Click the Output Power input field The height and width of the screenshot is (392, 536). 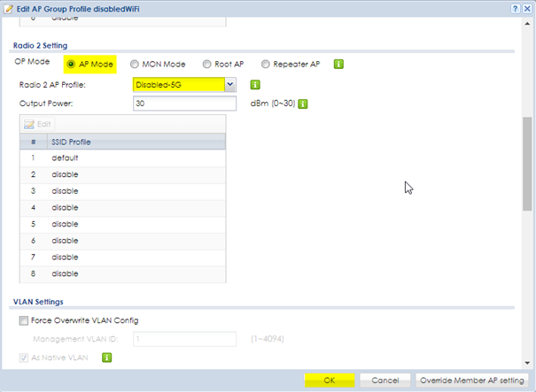click(183, 104)
